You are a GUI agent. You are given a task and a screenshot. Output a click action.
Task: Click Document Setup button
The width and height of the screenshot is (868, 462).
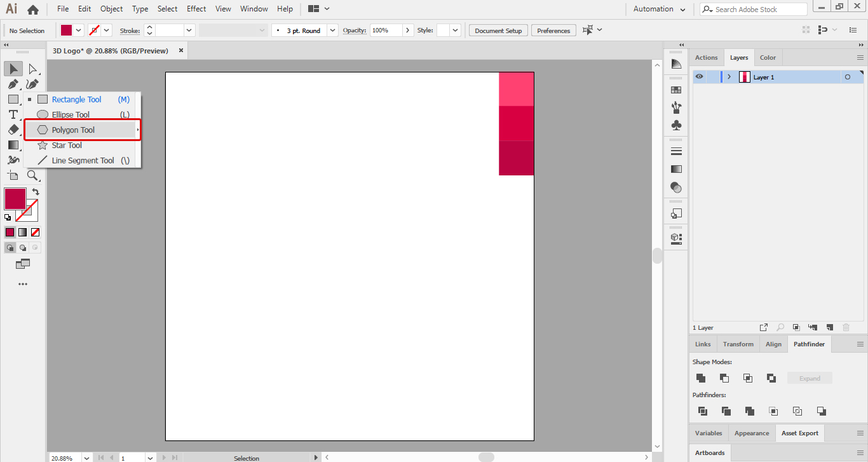(x=498, y=31)
